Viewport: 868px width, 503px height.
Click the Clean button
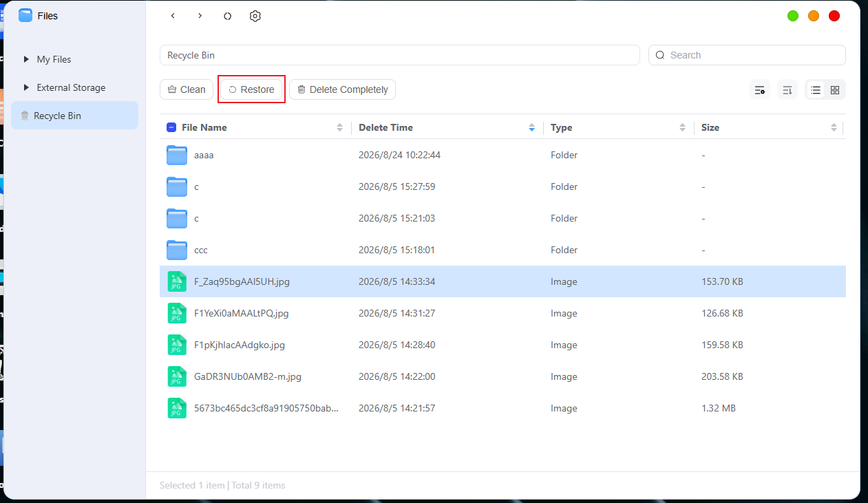pos(187,89)
